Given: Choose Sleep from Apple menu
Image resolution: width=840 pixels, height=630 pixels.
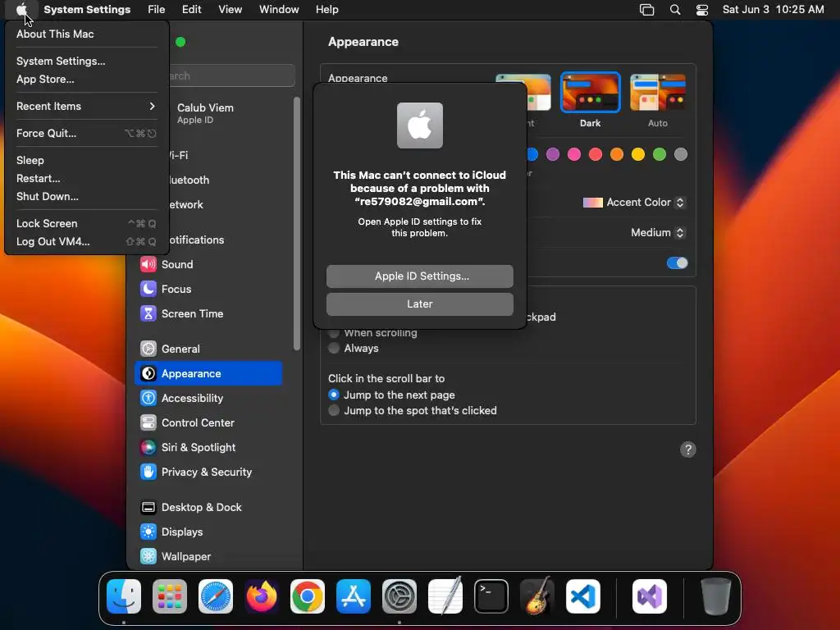Looking at the screenshot, I should (x=86, y=160).
